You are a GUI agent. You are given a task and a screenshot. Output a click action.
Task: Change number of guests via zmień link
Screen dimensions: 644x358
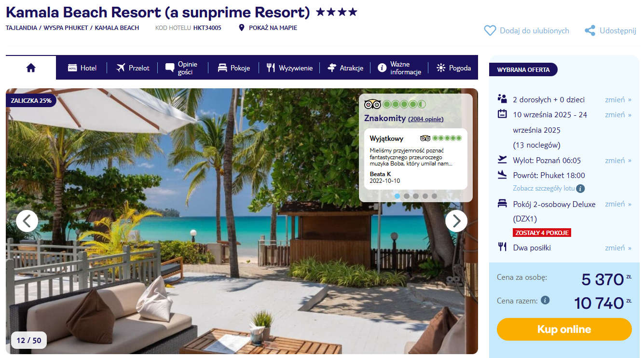[618, 99]
